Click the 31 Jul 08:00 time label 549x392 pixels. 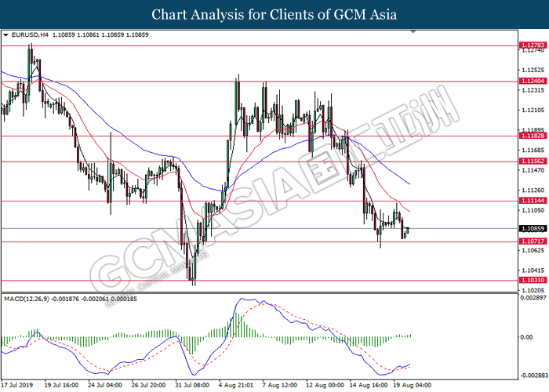pos(192,385)
